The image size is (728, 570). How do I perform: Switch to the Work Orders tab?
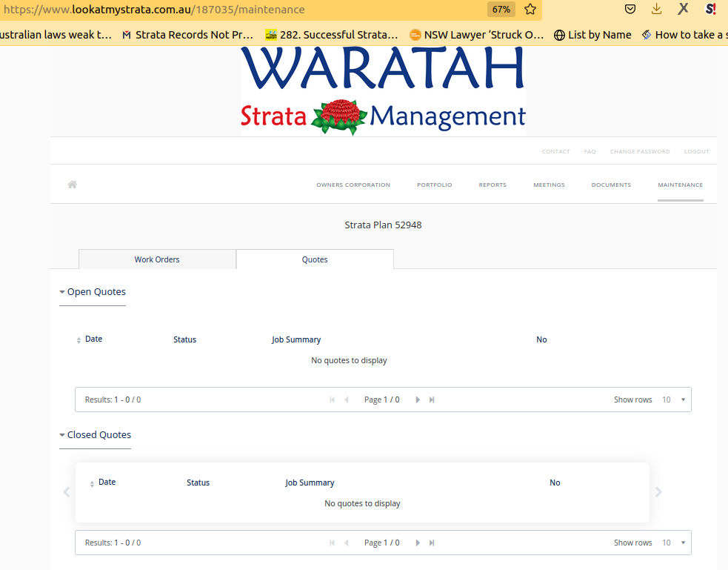(x=157, y=259)
